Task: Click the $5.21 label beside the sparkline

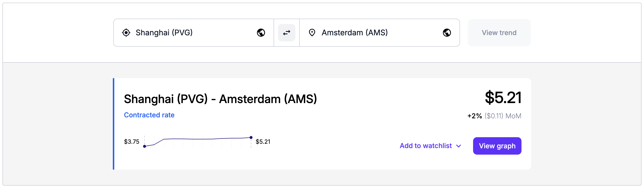Action: [x=263, y=142]
